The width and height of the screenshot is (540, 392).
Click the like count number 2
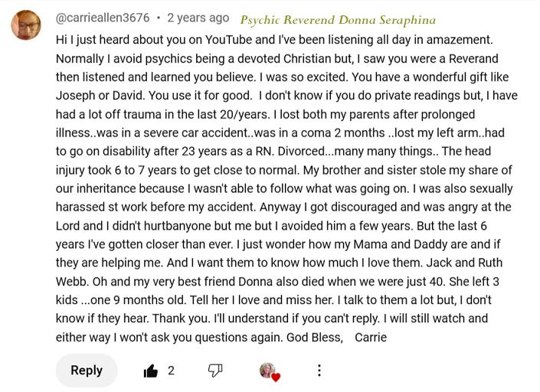tap(171, 371)
